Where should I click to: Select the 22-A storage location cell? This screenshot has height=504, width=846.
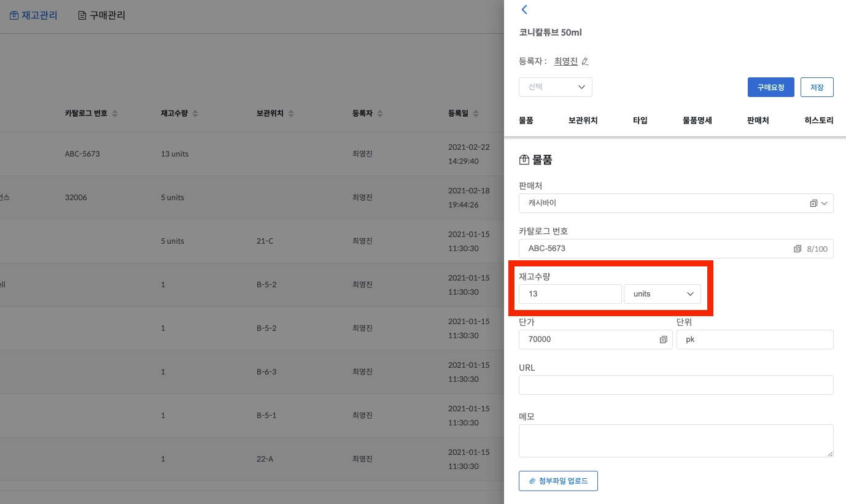pos(265,459)
